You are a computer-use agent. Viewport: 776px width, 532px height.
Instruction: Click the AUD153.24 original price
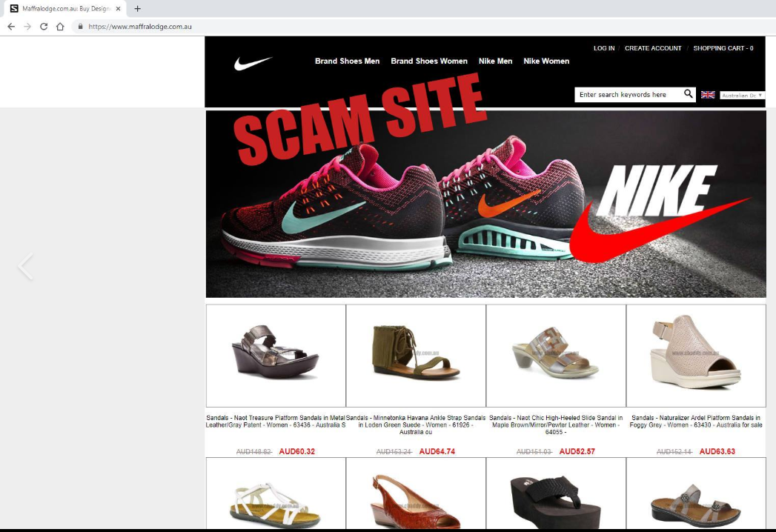click(394, 451)
